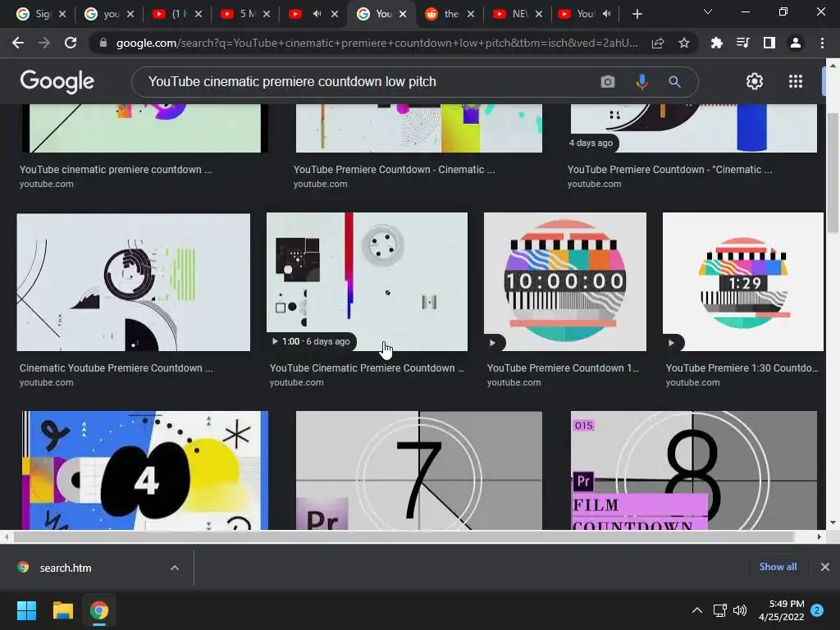This screenshot has width=840, height=630.
Task: Open the Chrome profile icon
Action: pyautogui.click(x=796, y=43)
